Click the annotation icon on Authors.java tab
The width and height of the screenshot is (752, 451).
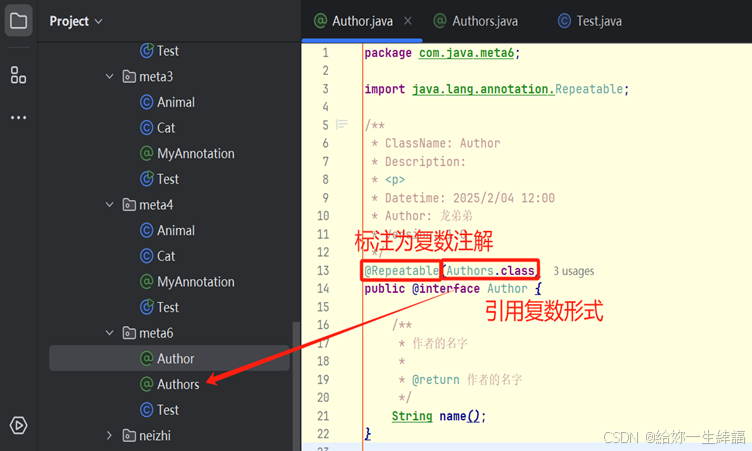point(440,21)
